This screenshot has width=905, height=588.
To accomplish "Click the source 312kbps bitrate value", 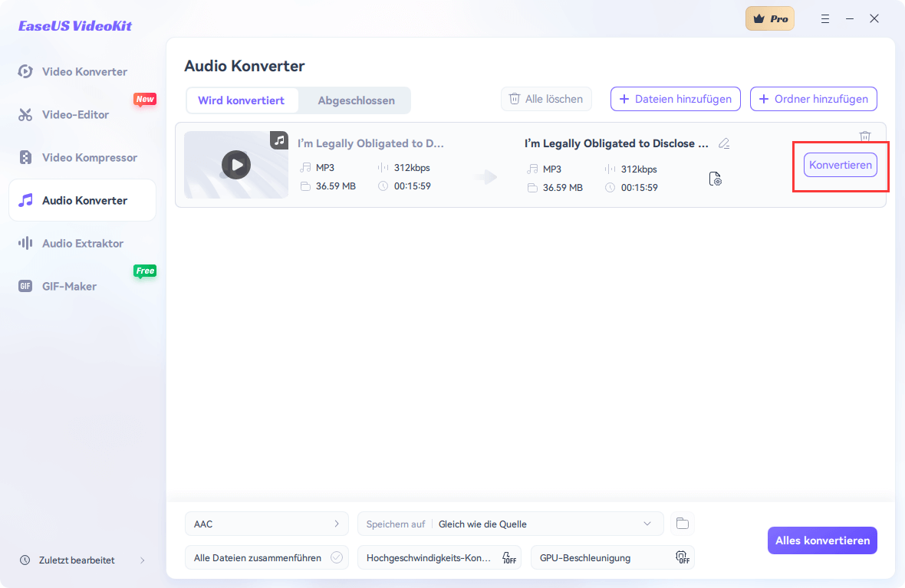I will [x=412, y=168].
